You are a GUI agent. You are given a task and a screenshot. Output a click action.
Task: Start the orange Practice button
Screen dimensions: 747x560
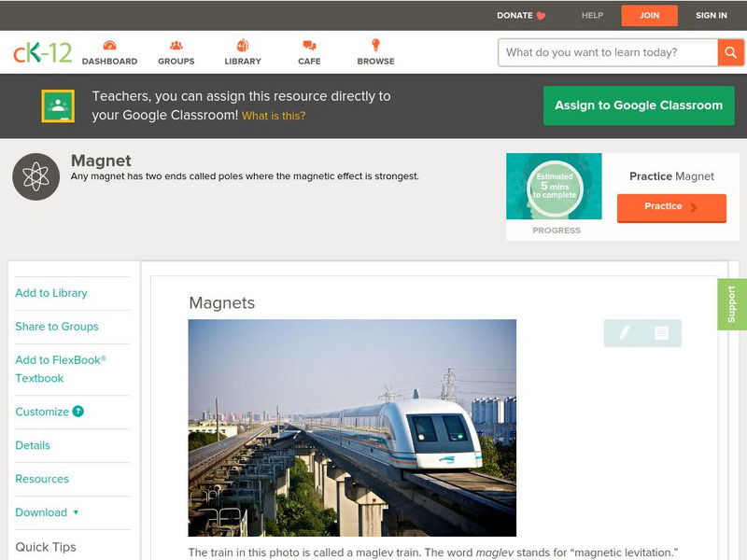671,207
